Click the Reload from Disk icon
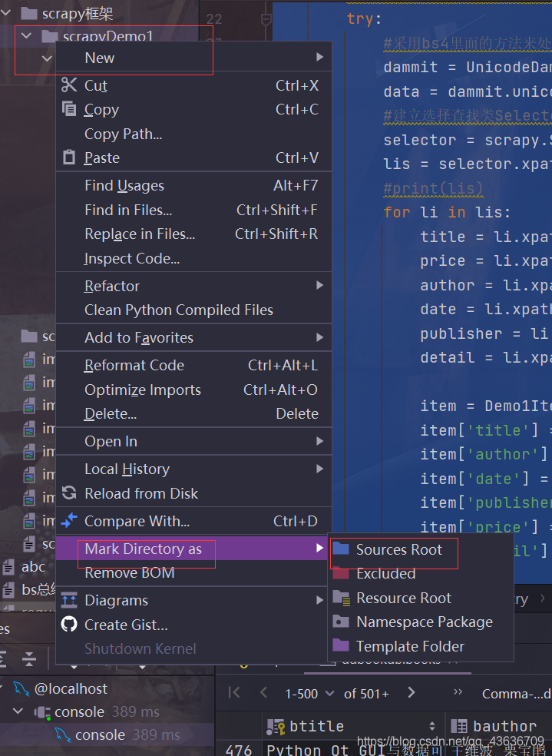The image size is (552, 756). 69,493
